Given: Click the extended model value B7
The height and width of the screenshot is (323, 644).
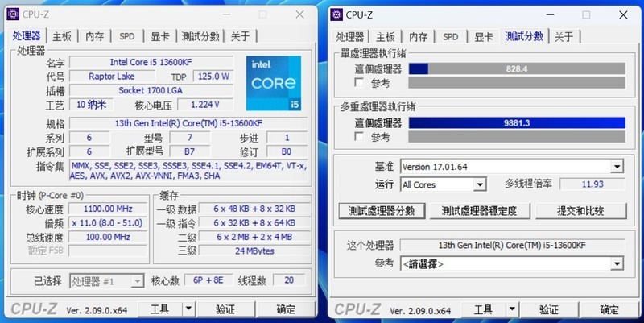Looking at the screenshot, I should (189, 151).
